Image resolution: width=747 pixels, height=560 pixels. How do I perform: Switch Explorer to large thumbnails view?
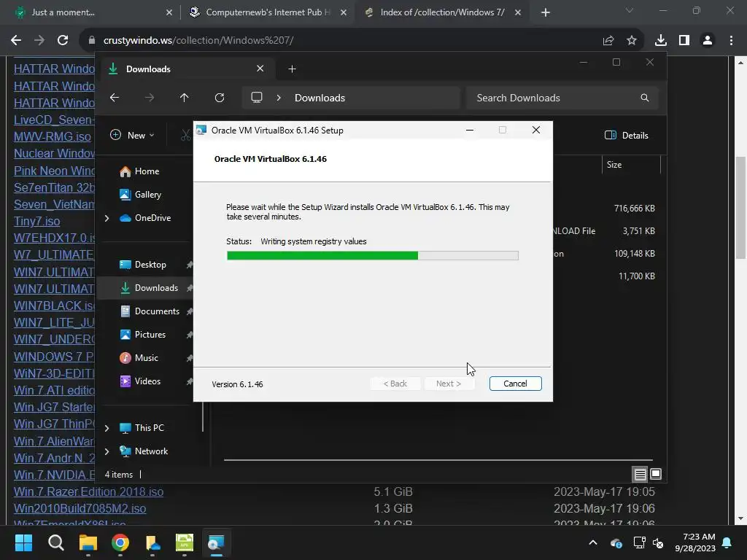click(656, 474)
